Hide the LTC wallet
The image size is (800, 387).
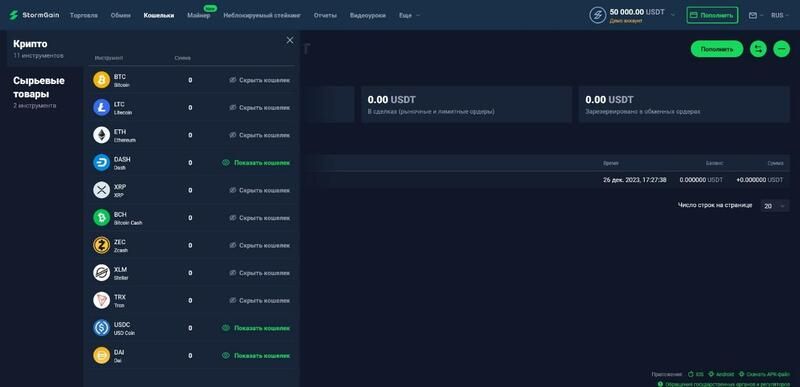click(x=260, y=108)
